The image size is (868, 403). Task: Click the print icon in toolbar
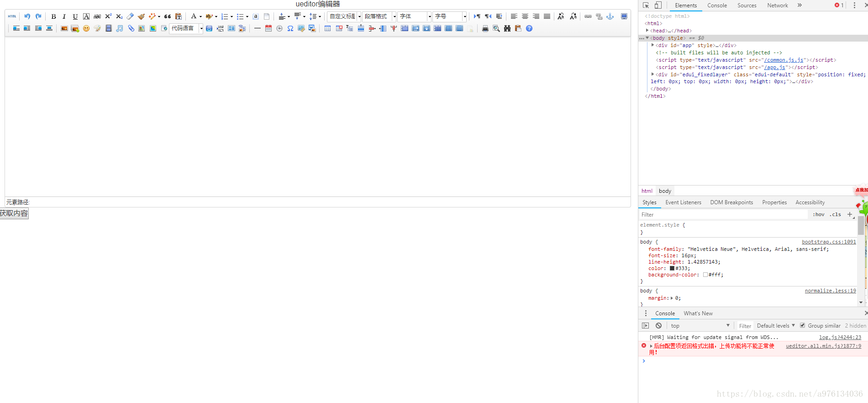(485, 28)
